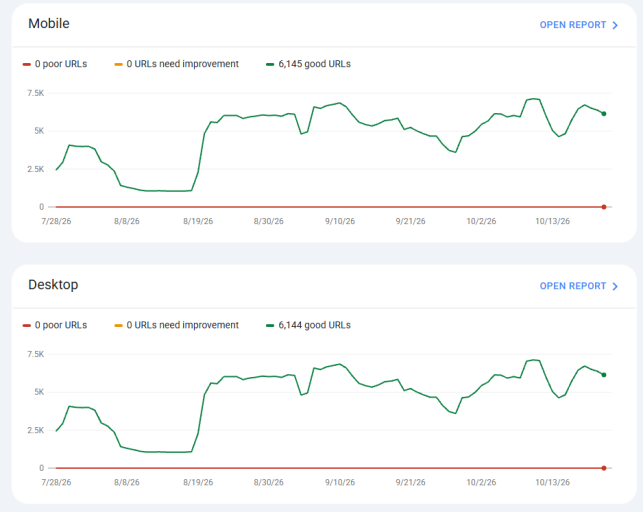Click orange swatch in Mobile legend

119,64
